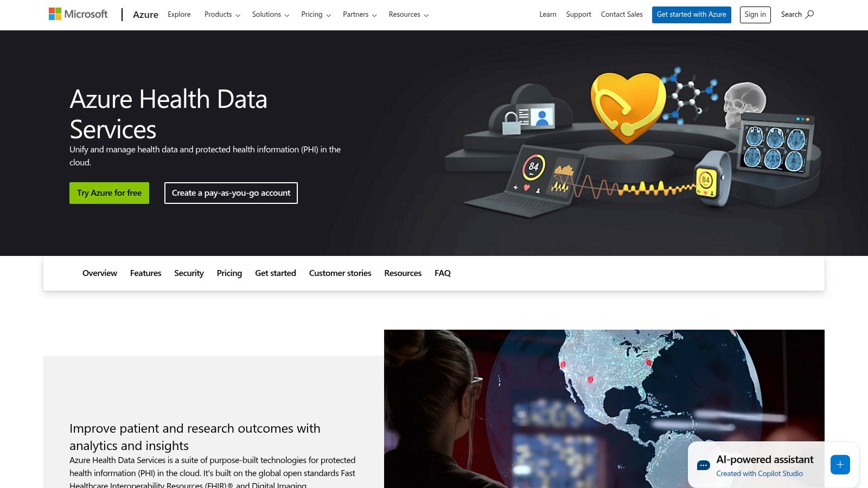Select the Get started tab

coord(276,273)
